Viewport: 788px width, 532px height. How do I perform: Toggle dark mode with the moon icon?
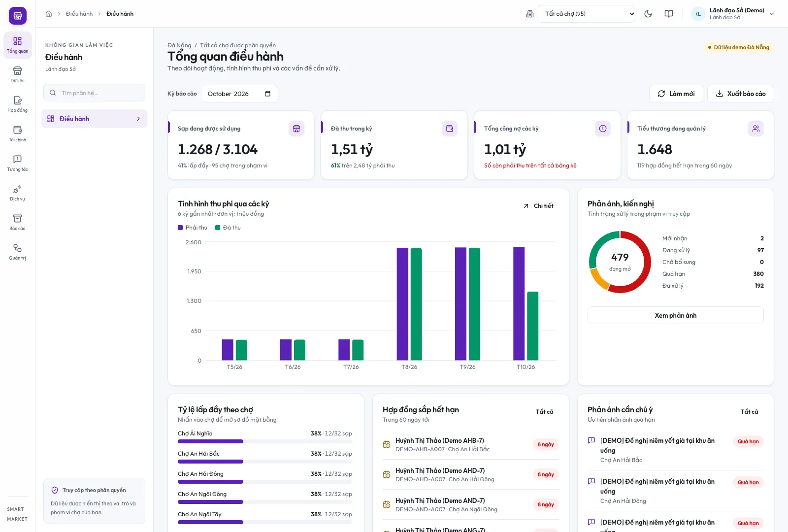648,14
